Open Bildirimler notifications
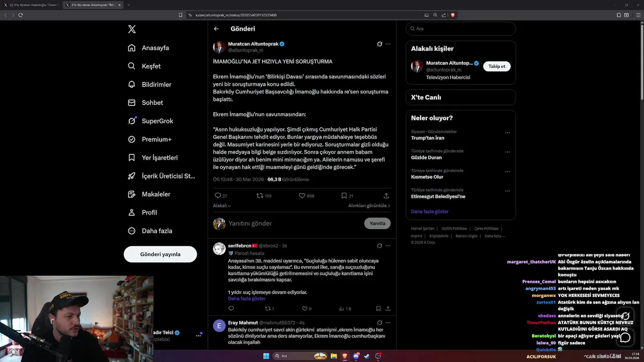Viewport: 644px width, 362px height. (x=149, y=84)
